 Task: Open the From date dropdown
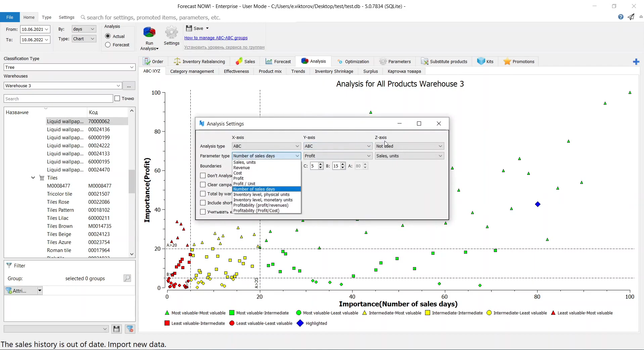click(47, 29)
